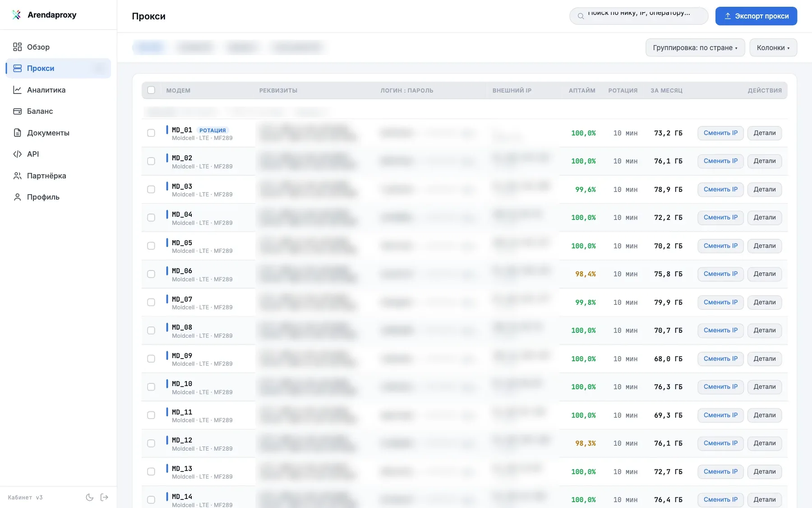Open Детали for MD_11
Image resolution: width=812 pixels, height=508 pixels.
[765, 415]
